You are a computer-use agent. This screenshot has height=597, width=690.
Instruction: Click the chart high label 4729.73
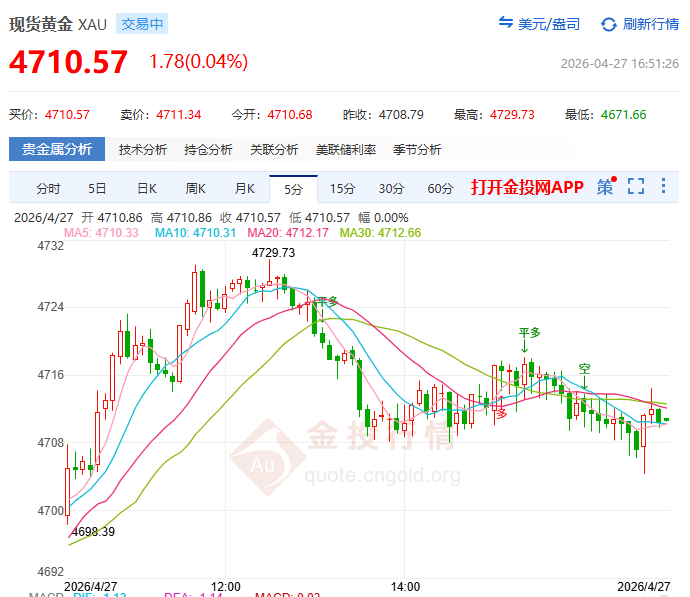273,253
